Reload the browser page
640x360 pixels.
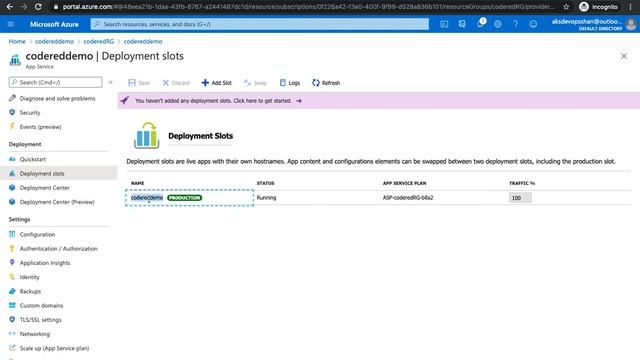38,7
